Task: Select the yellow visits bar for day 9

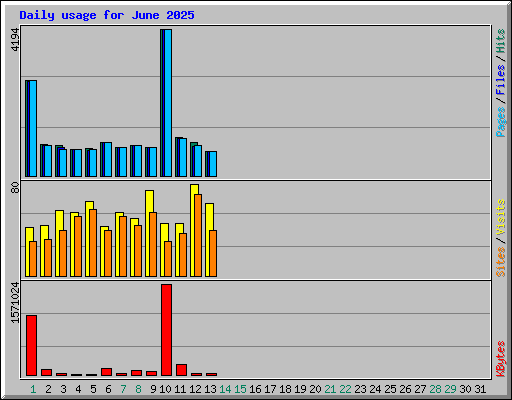Action: click(x=148, y=233)
